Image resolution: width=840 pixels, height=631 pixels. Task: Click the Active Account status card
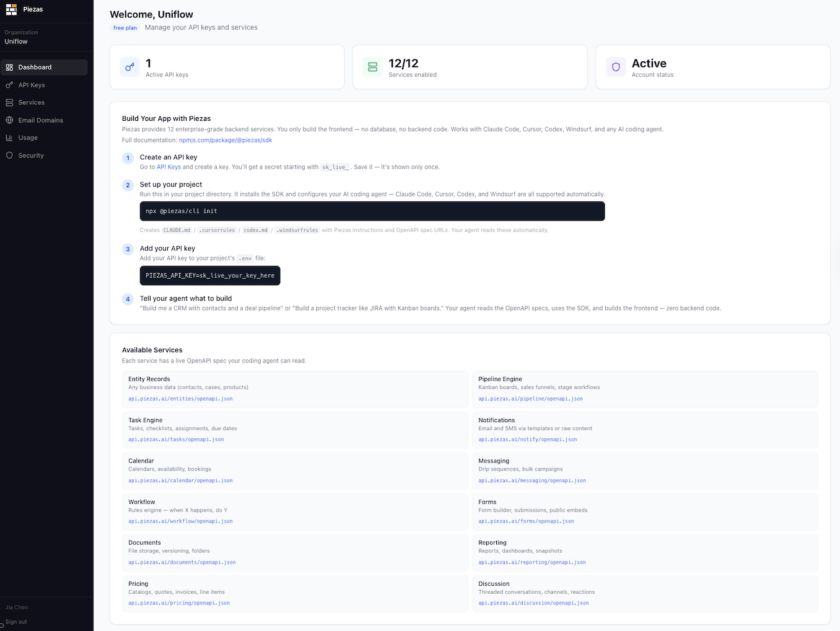pyautogui.click(x=713, y=67)
